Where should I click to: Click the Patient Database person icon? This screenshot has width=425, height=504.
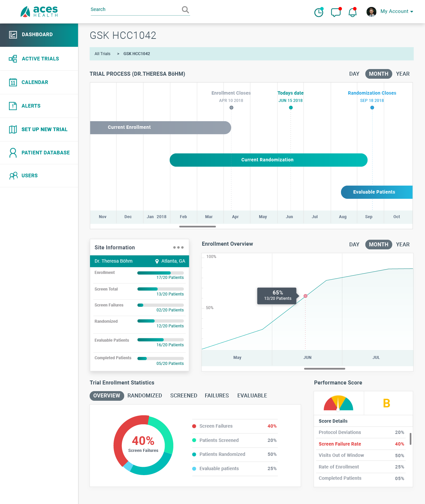click(13, 153)
